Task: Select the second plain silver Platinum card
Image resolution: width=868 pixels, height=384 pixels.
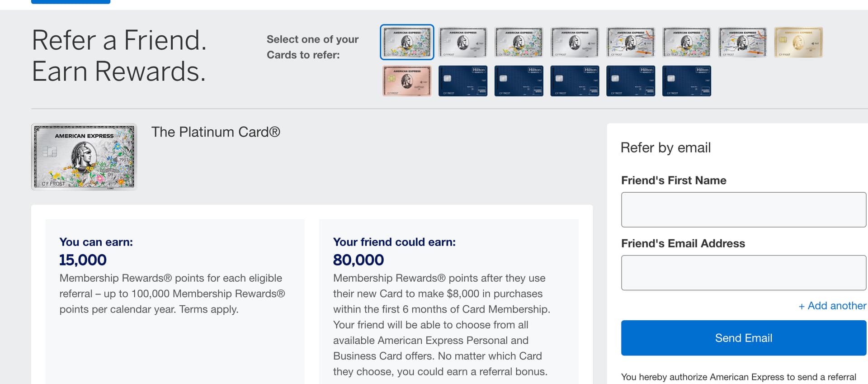Action: tap(575, 42)
